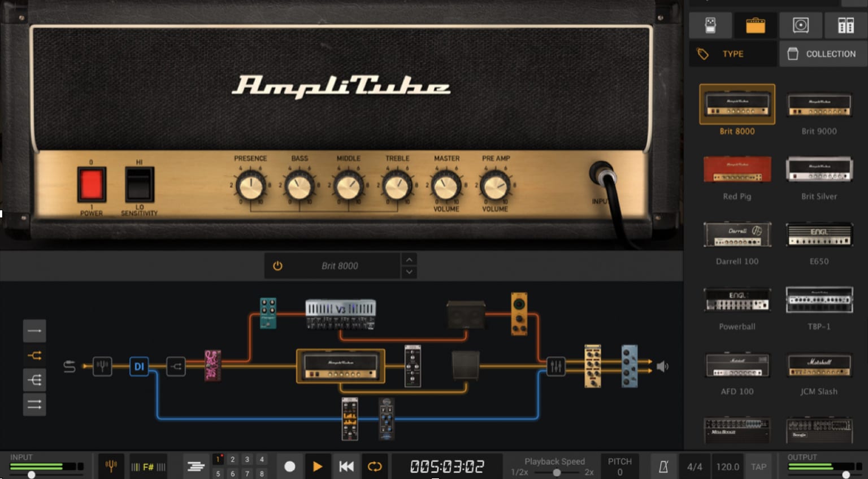This screenshot has width=868, height=479.
Task: Click the down arrow next to Brit 8000
Action: tap(409, 272)
